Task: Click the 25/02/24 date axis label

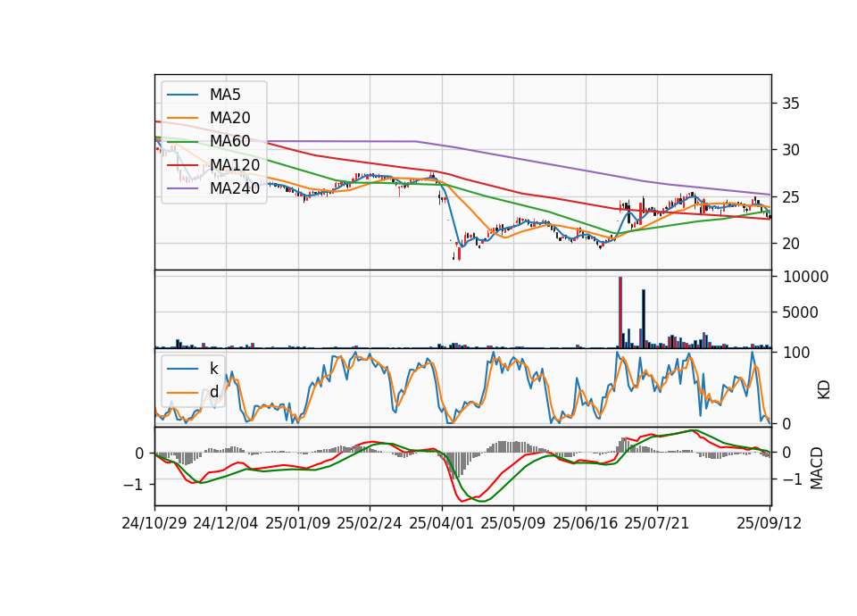Action: pos(370,523)
